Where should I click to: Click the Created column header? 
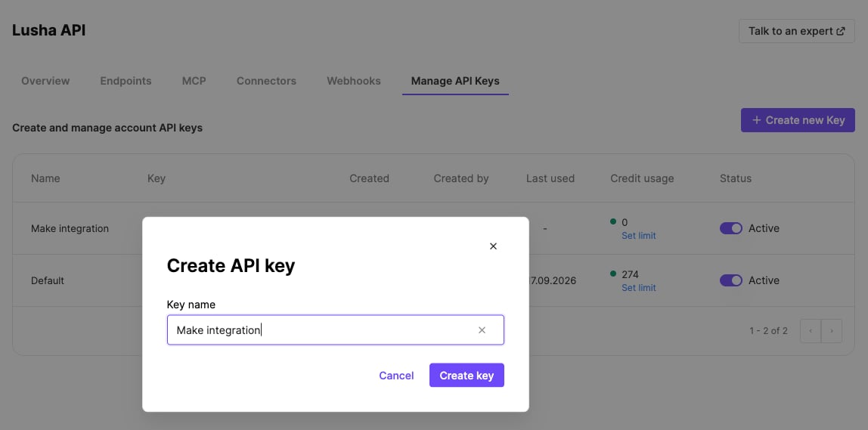(x=369, y=178)
